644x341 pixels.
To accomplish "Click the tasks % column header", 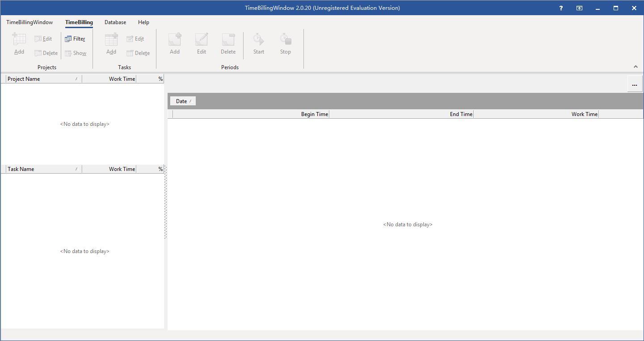I will pyautogui.click(x=150, y=169).
